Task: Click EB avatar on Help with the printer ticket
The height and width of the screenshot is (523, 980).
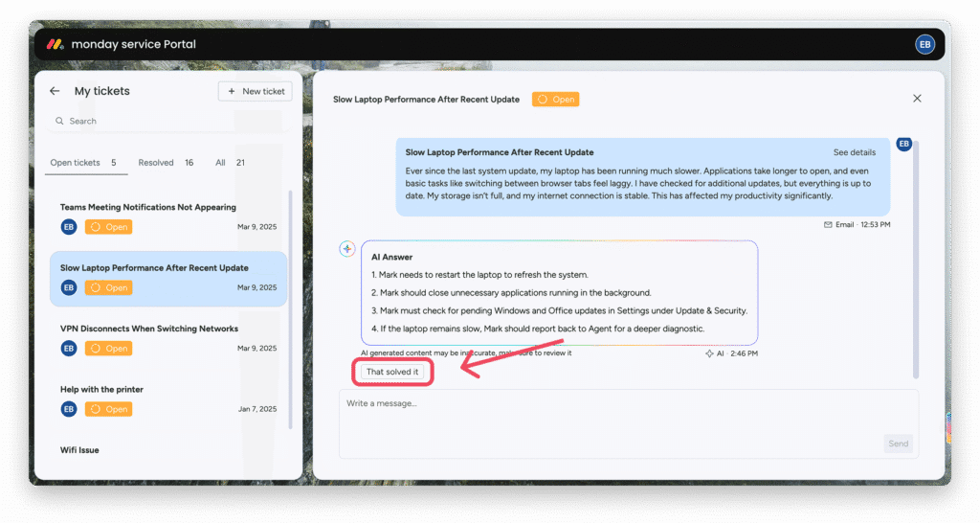Action: tap(69, 409)
